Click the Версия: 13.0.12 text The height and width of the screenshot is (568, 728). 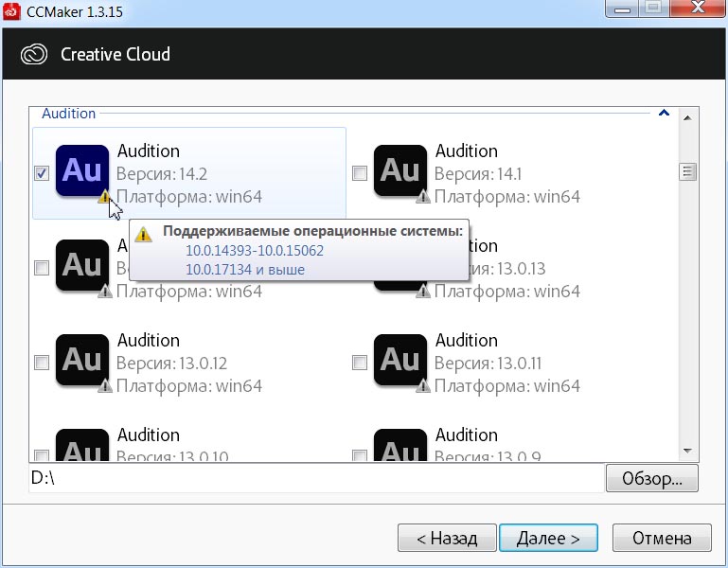click(171, 364)
